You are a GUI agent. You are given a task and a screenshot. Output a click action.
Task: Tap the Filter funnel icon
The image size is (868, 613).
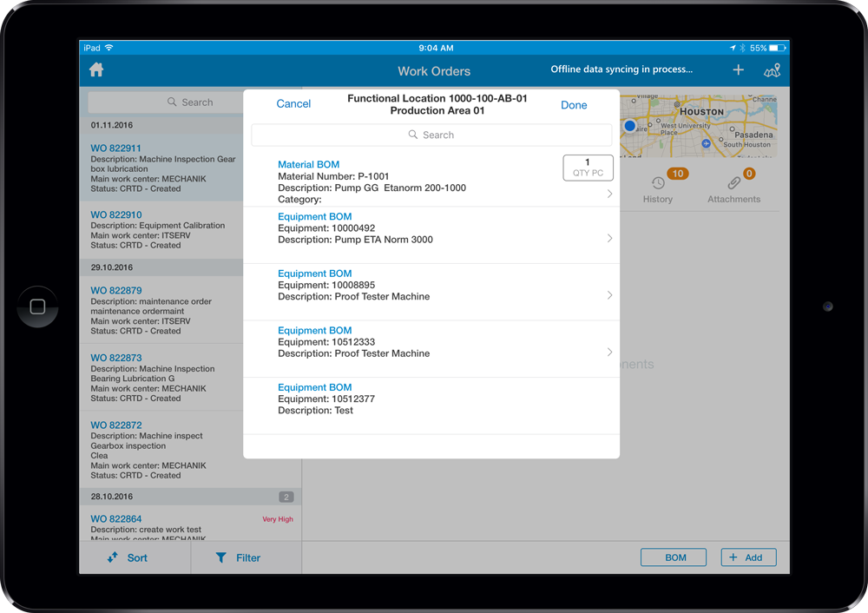[220, 557]
